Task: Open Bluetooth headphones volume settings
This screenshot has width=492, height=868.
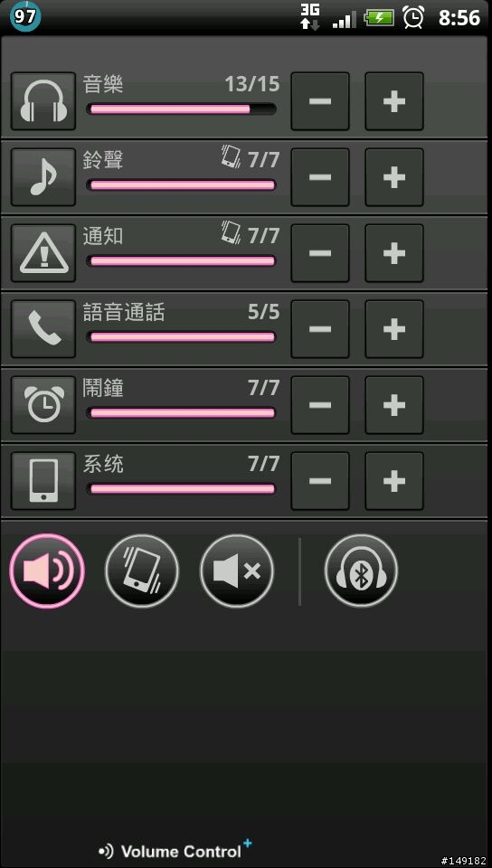Action: 361,571
